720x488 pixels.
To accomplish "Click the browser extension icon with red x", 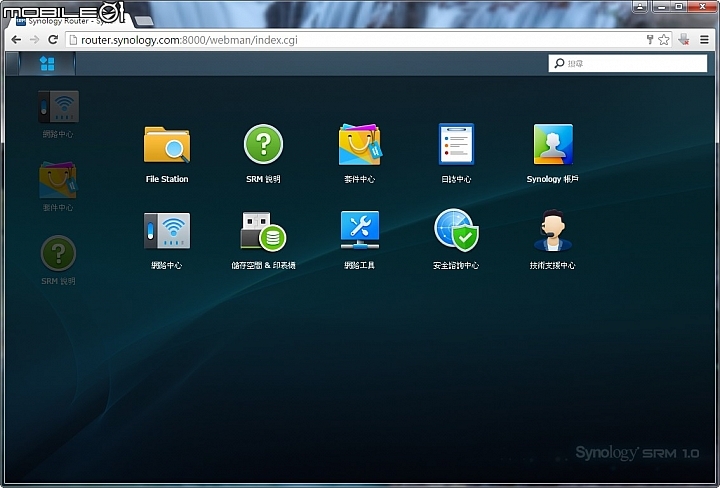I will [684, 40].
